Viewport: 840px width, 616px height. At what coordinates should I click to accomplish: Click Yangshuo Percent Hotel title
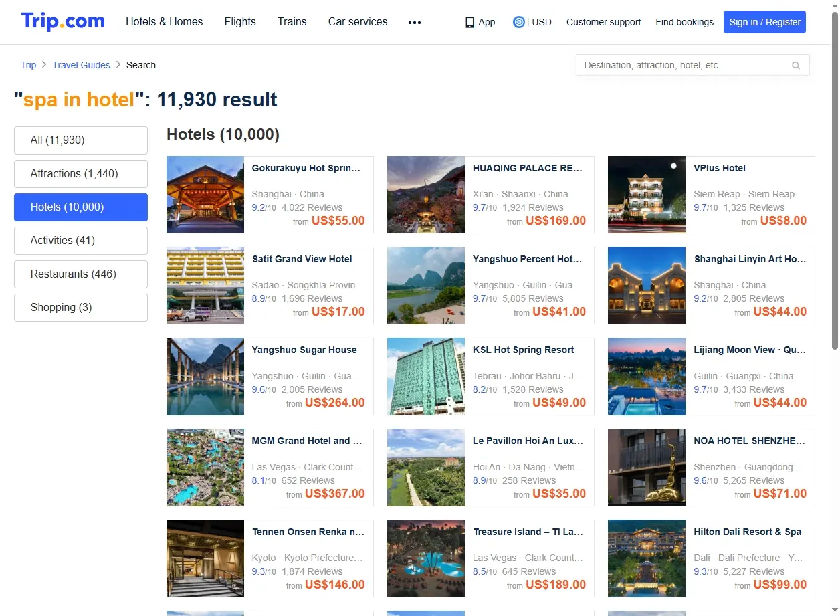(528, 260)
